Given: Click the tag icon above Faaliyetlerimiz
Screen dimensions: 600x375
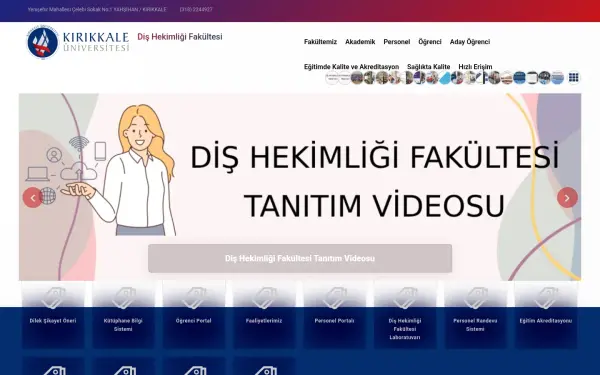Looking at the screenshot, I should tap(264, 298).
